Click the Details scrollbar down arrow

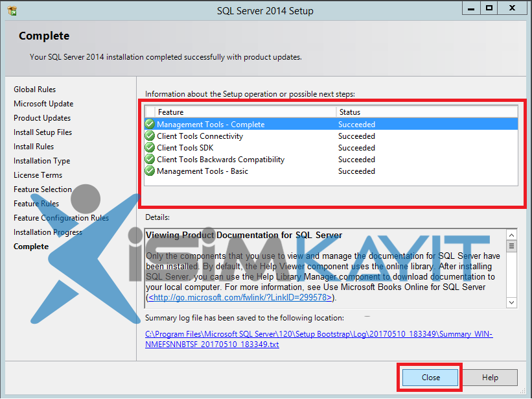point(512,302)
